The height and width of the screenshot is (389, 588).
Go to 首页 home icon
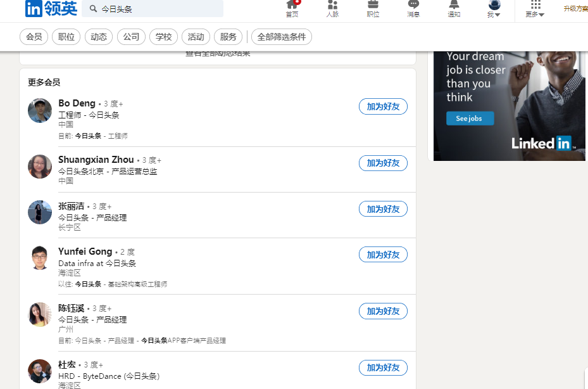point(292,9)
